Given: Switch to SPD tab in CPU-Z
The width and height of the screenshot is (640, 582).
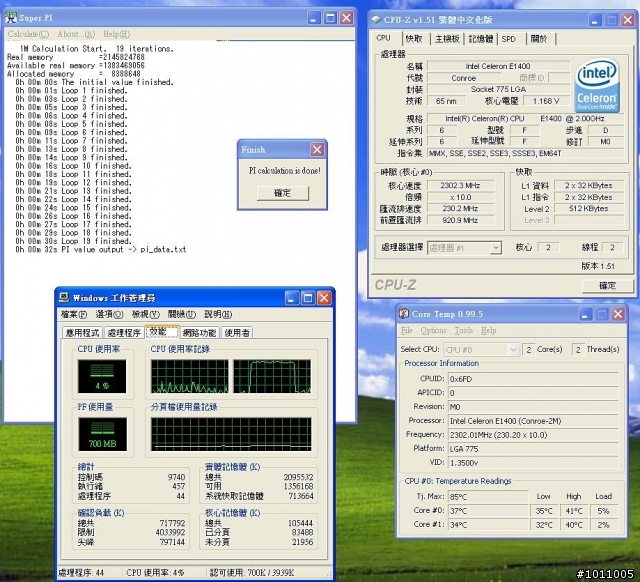Looking at the screenshot, I should coord(509,39).
